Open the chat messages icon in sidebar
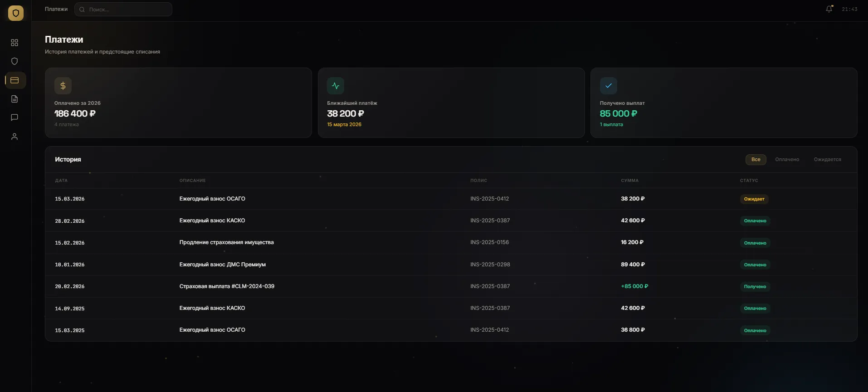This screenshot has height=392, width=868. point(15,118)
